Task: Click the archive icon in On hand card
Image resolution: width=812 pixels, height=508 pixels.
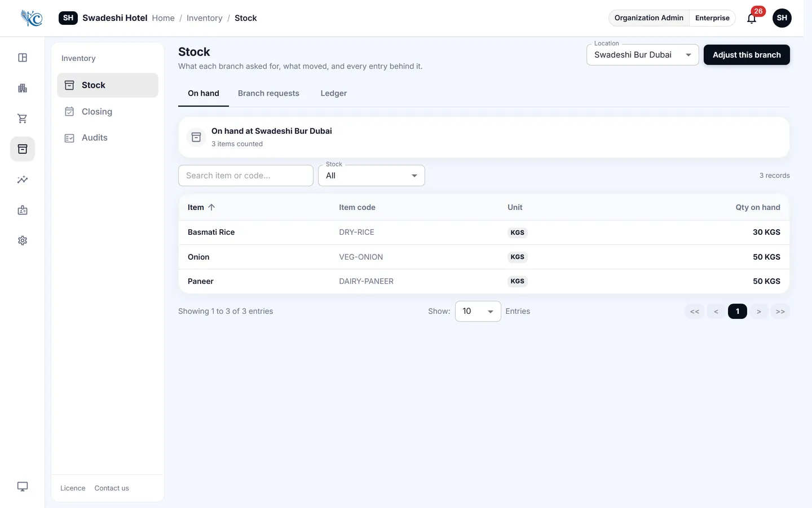Action: pos(196,137)
